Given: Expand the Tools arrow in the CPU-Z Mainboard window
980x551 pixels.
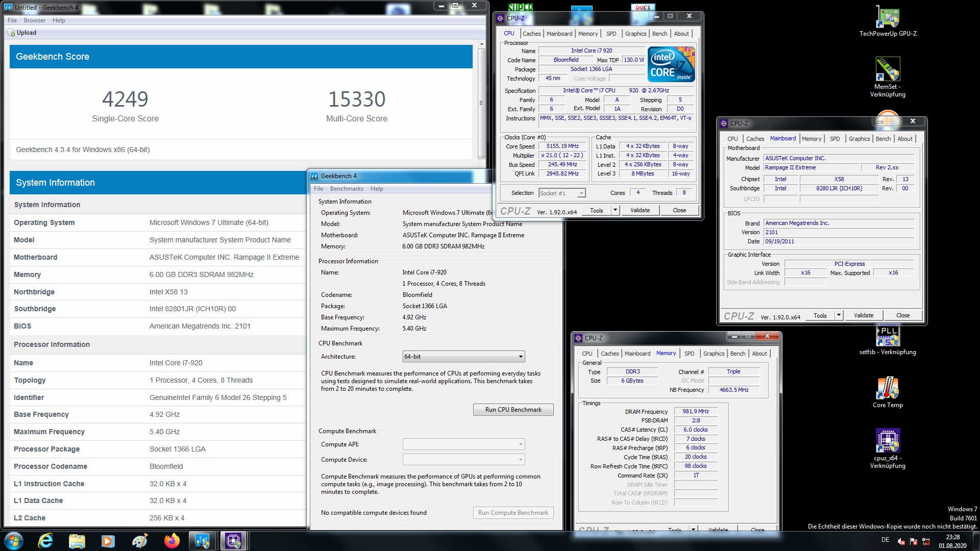Looking at the screenshot, I should pos(839,315).
